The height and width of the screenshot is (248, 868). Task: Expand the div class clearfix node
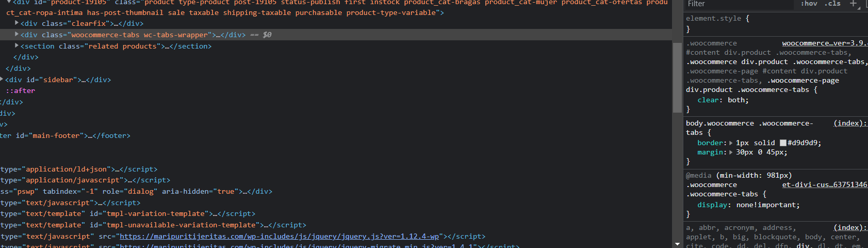pos(17,23)
